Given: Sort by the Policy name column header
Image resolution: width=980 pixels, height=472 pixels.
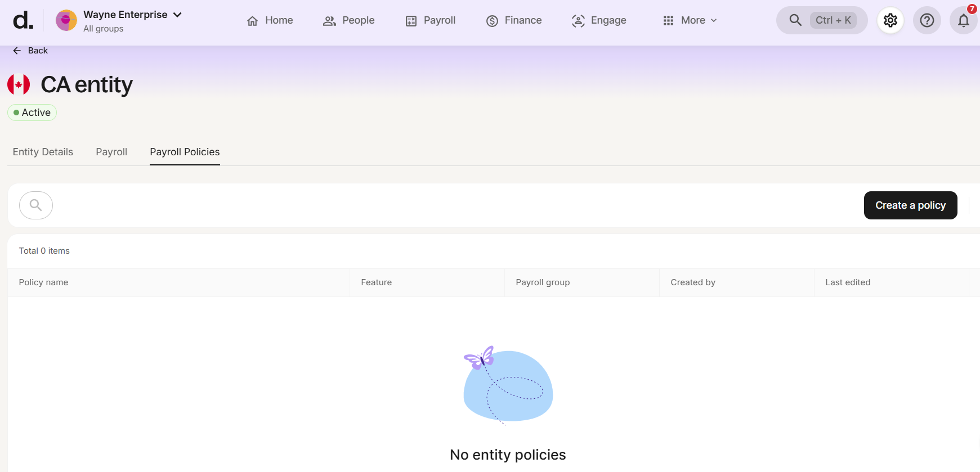Looking at the screenshot, I should 43,282.
